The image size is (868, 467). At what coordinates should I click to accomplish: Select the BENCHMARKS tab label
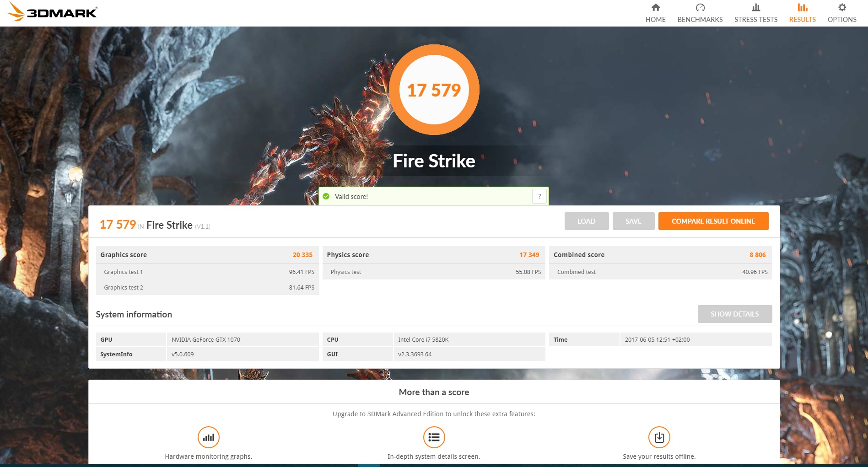(x=700, y=19)
